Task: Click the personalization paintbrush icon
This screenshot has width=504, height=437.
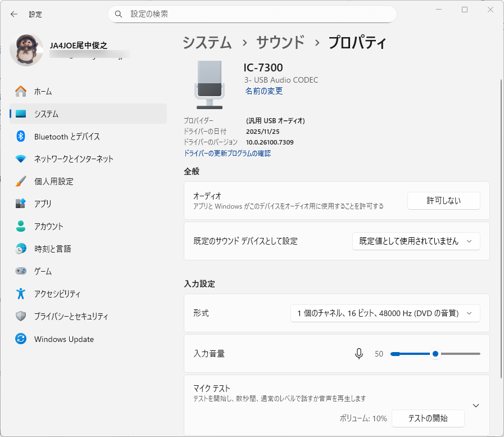Action: click(21, 181)
